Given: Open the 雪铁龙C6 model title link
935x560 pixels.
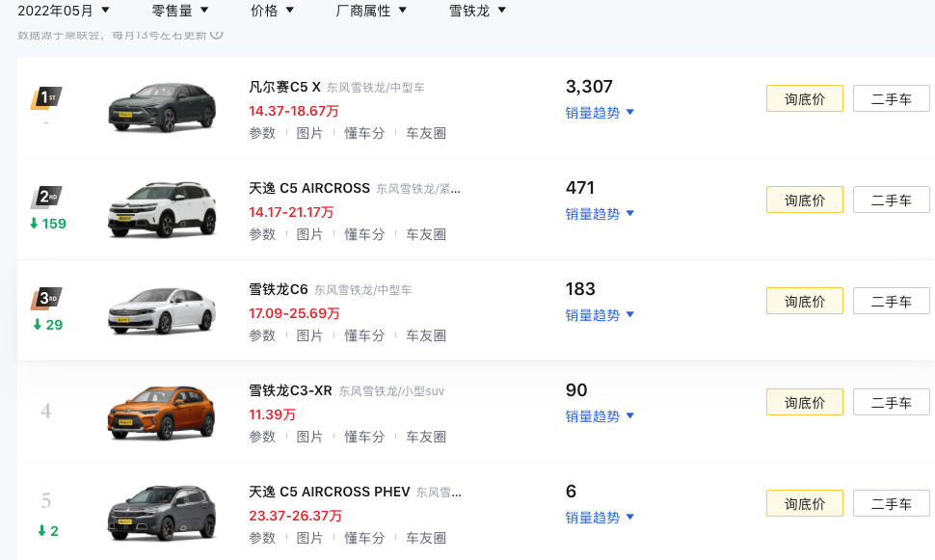Looking at the screenshot, I should 278,289.
